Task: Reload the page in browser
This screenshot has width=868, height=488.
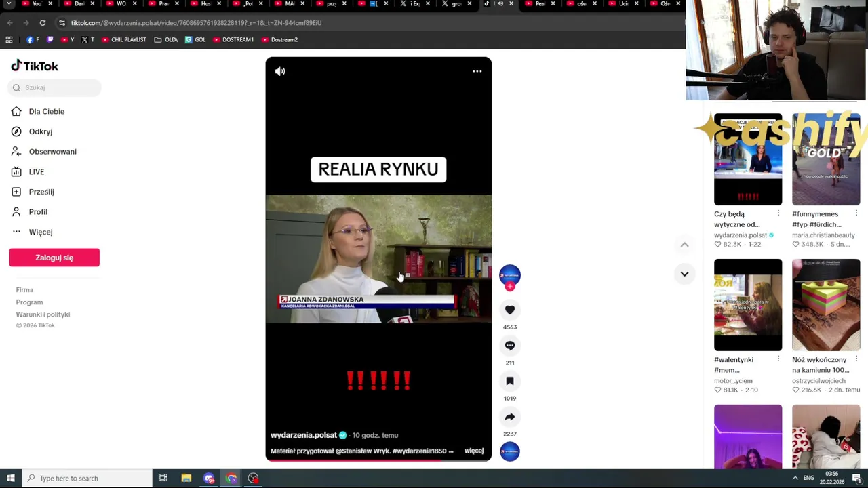Action: 42,23
